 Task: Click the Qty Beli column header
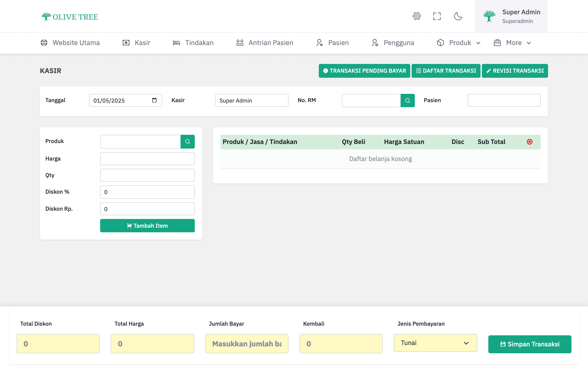[353, 142]
